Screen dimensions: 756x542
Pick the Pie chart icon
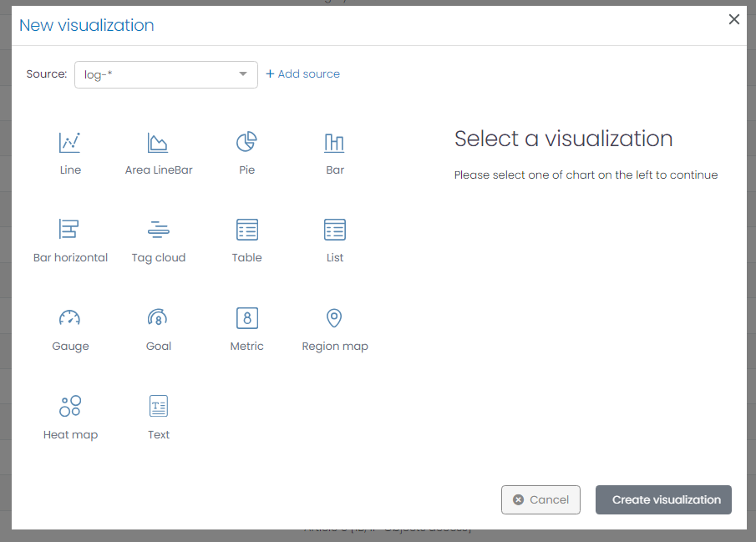(x=246, y=142)
